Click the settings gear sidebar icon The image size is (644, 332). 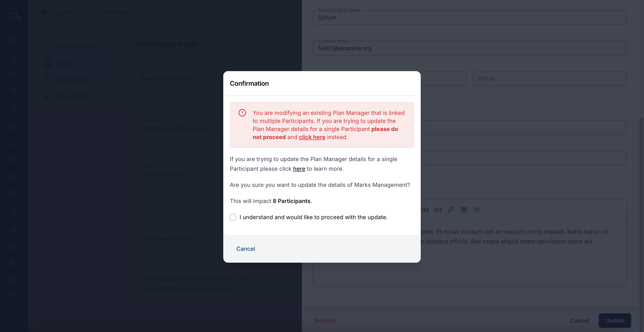point(13,280)
